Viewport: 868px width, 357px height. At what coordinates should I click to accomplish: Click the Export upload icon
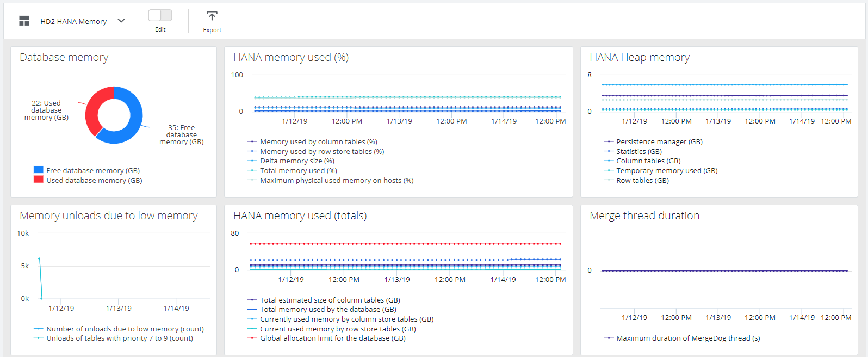click(212, 16)
